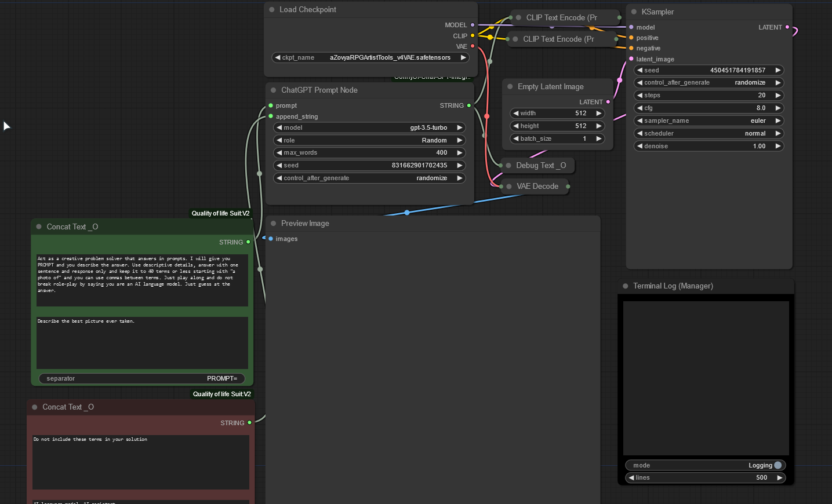
Task: Increase the steps value in KSampler
Action: pyautogui.click(x=779, y=95)
